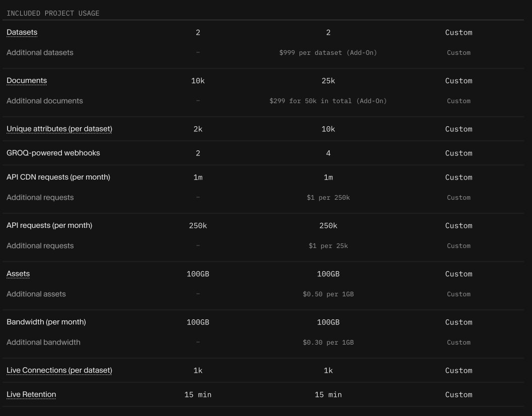Select the INCLUDED PROJECT USAGE heading

pos(53,13)
